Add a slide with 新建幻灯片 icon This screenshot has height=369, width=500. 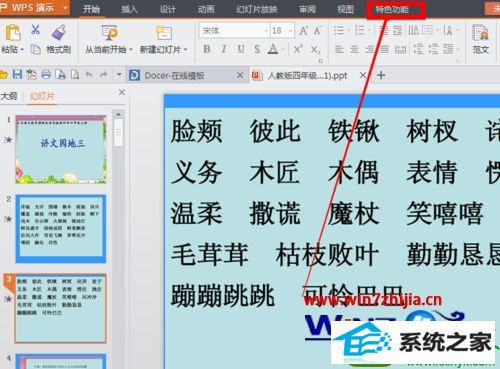pyautogui.click(x=164, y=33)
